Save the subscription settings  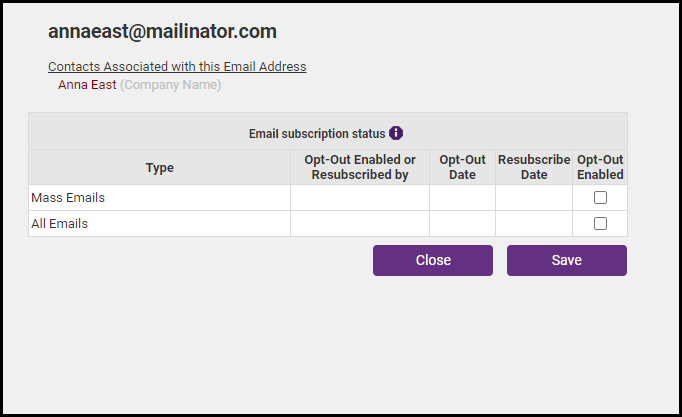click(x=566, y=260)
